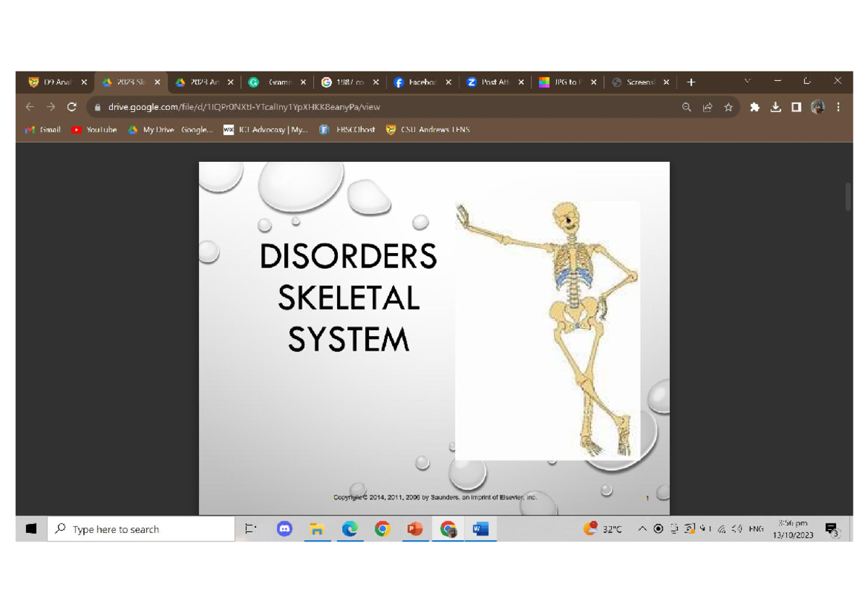Open Chrome's share icon in the address bar

pos(707,106)
